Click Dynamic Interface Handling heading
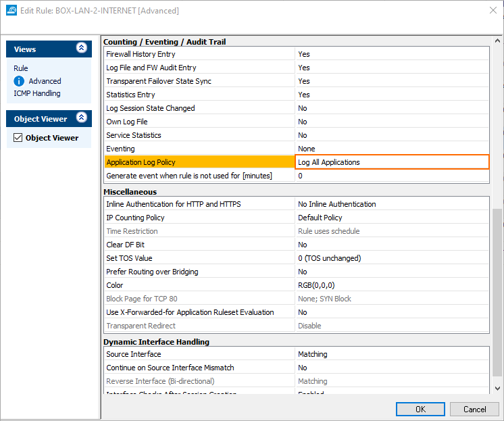The image size is (504, 421). tap(156, 341)
